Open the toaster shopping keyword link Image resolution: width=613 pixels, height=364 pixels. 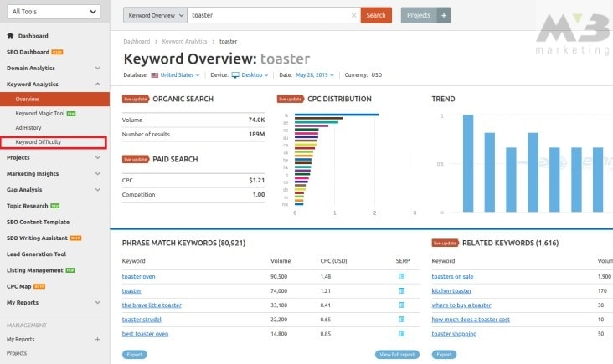click(454, 334)
